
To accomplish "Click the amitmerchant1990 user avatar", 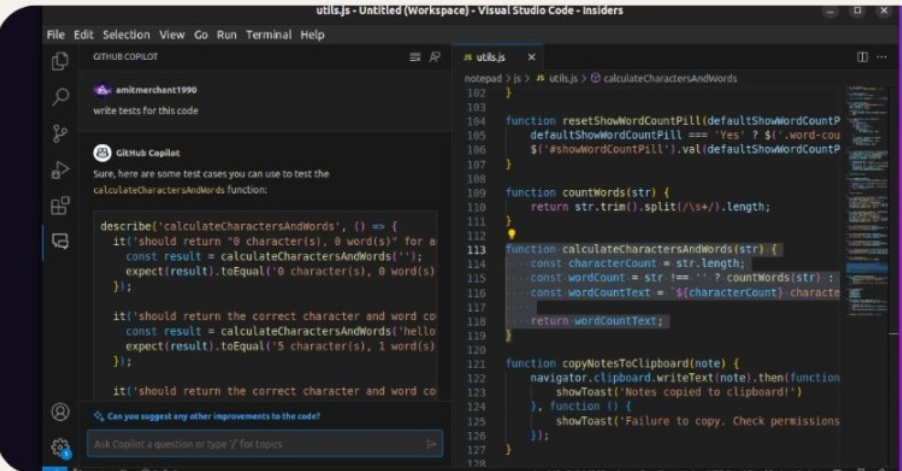I will 102,90.
